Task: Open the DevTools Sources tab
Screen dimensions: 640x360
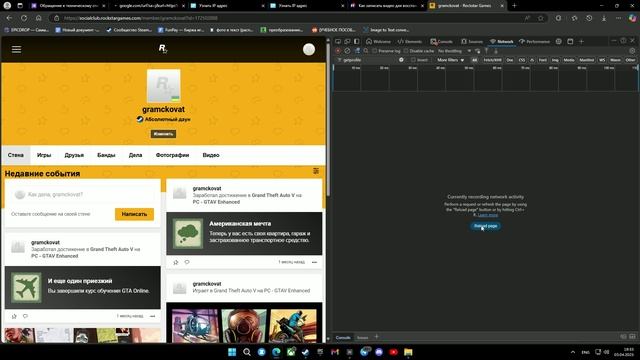Action: [x=472, y=41]
